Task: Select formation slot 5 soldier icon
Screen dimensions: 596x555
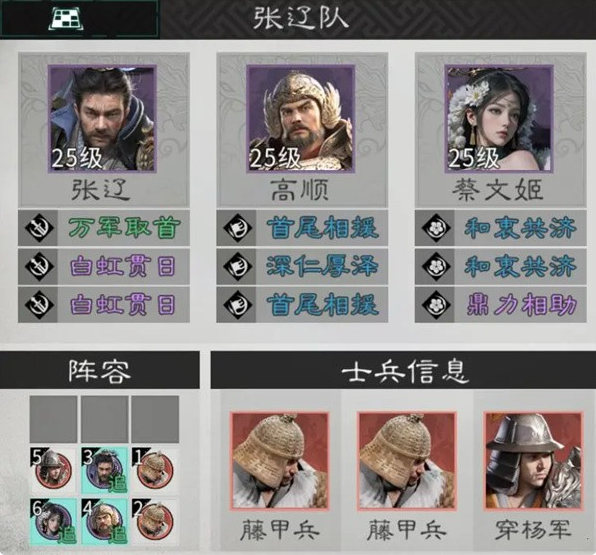Action: [53, 470]
